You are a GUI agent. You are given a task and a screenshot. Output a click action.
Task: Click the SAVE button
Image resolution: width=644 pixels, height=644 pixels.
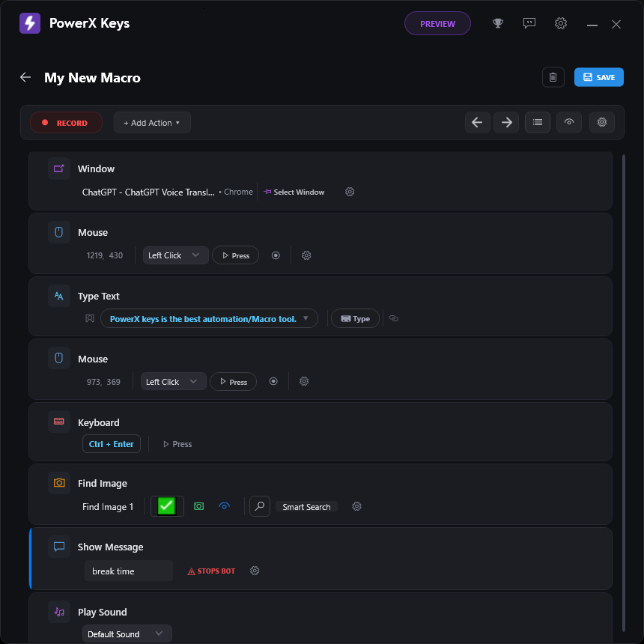click(598, 77)
